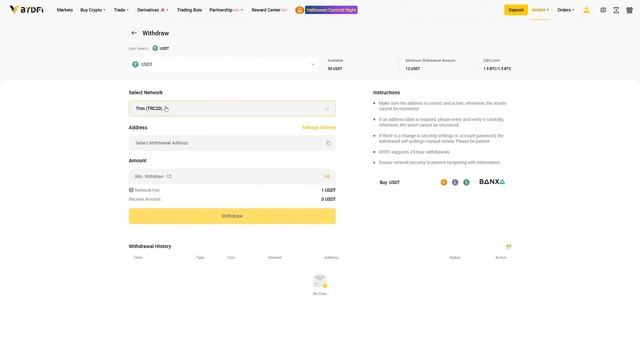Click the 1 USDT network fee value

329,190
